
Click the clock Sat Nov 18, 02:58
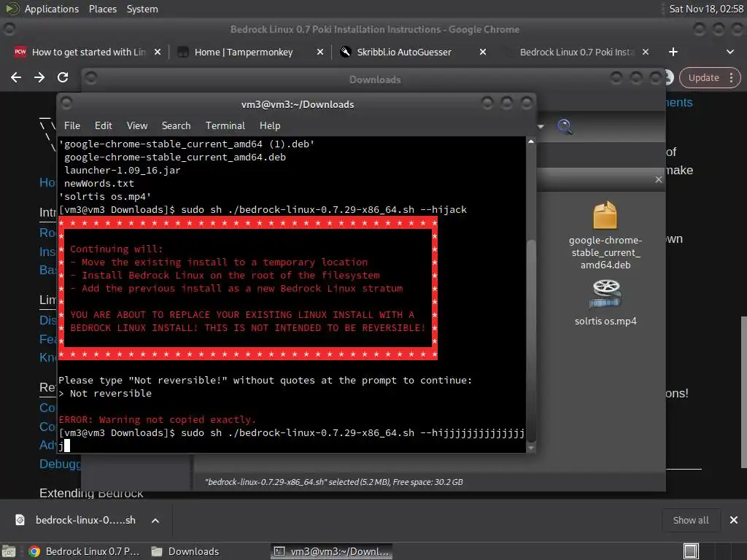point(706,9)
